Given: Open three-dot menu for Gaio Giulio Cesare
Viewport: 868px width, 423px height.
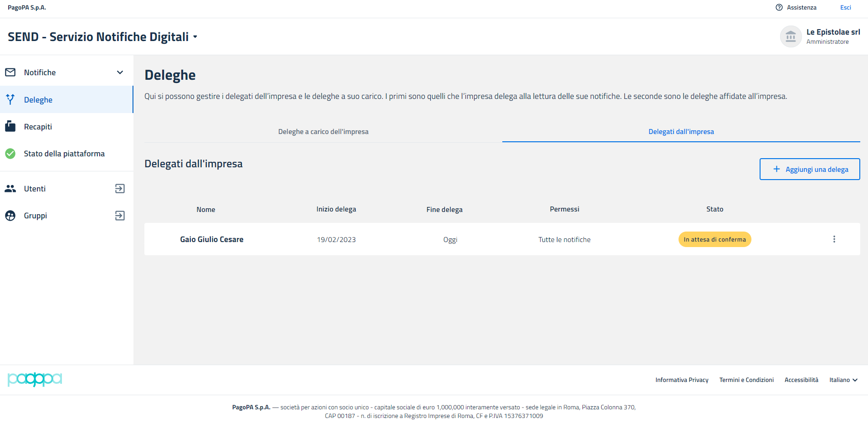Looking at the screenshot, I should pyautogui.click(x=834, y=239).
